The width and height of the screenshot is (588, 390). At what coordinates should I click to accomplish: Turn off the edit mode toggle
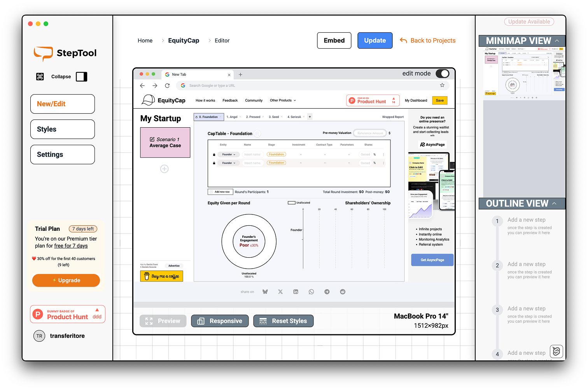[x=443, y=73]
